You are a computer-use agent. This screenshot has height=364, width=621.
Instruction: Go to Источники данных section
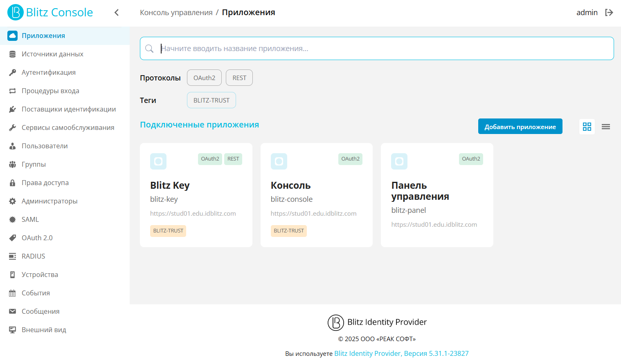point(52,54)
